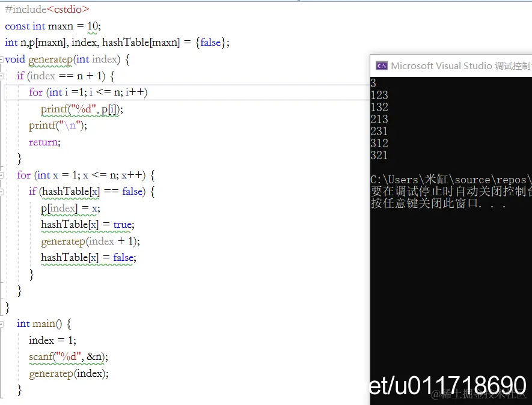Collapse the void generatep function block
This screenshot has height=405, width=532.
[x=1, y=59]
